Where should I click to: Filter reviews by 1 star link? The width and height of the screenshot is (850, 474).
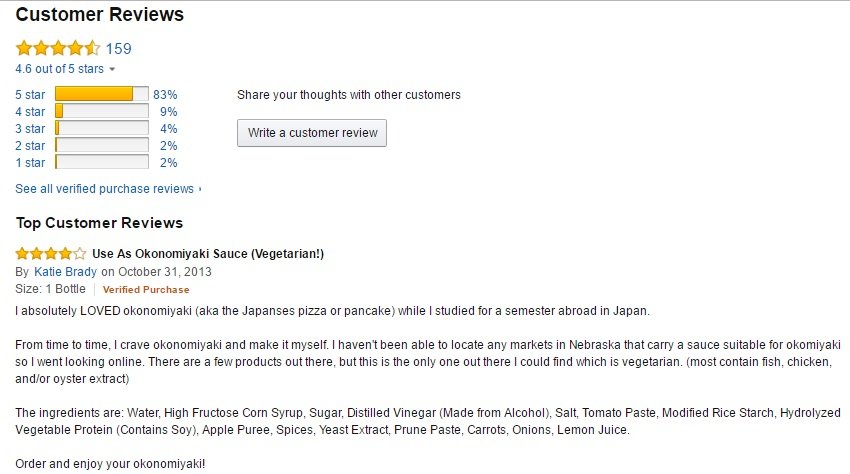[x=30, y=163]
